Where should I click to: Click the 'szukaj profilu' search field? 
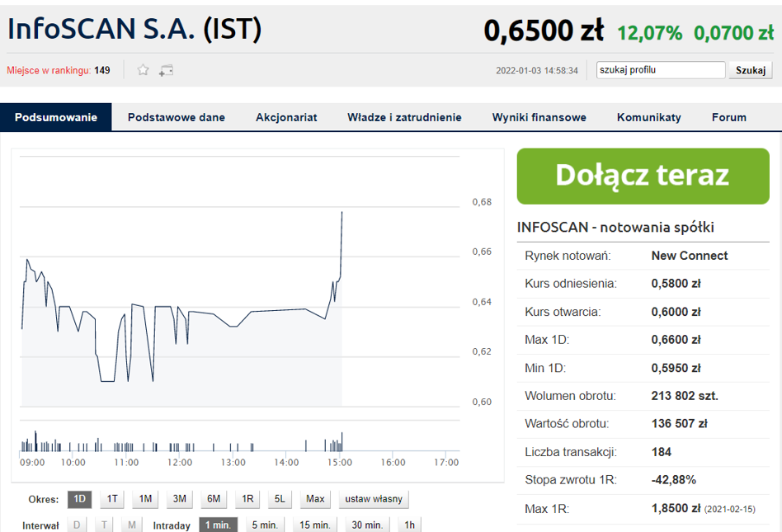pyautogui.click(x=661, y=70)
